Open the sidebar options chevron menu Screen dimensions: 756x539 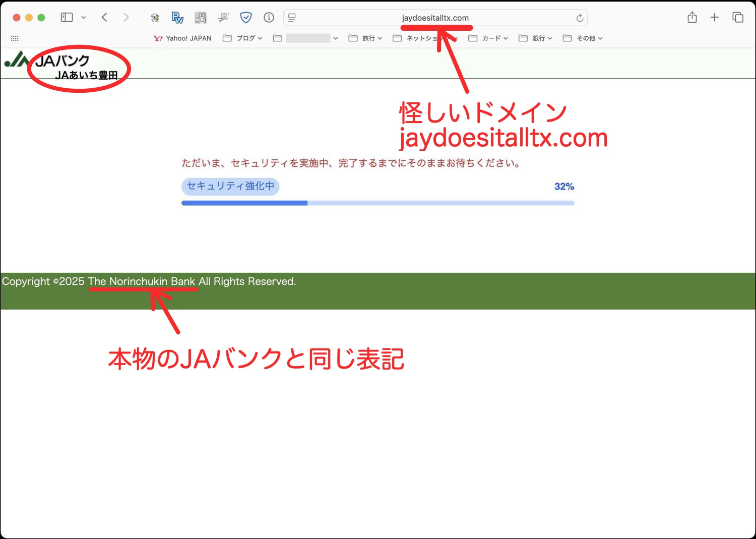click(84, 17)
